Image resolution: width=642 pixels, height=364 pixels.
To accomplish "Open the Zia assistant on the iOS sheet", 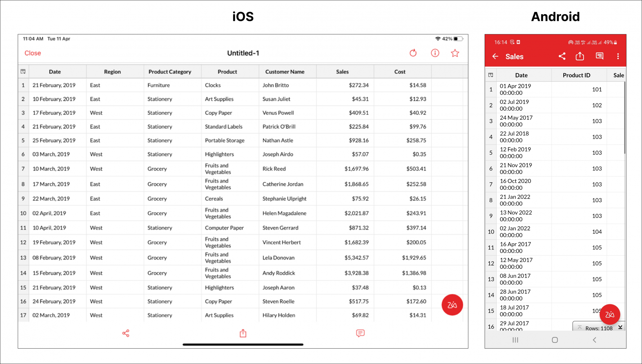I will pos(452,305).
